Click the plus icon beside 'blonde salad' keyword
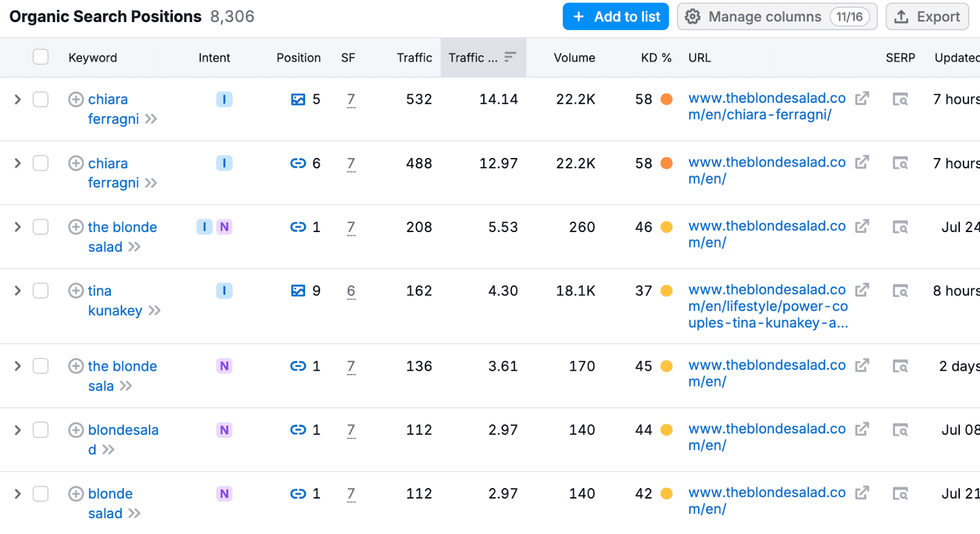The height and width of the screenshot is (534, 980). (x=76, y=494)
